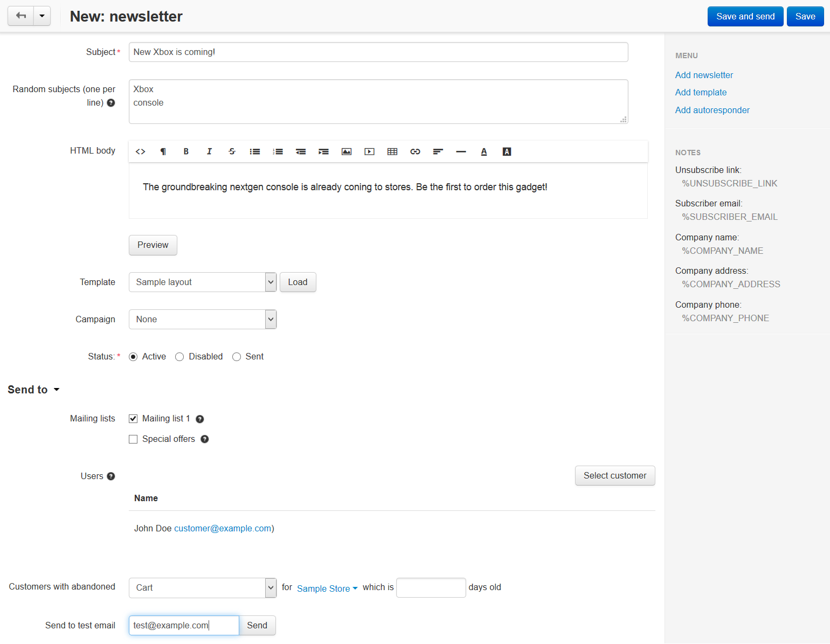This screenshot has width=830, height=644.
Task: Collapse the Send to section
Action: pyautogui.click(x=33, y=390)
